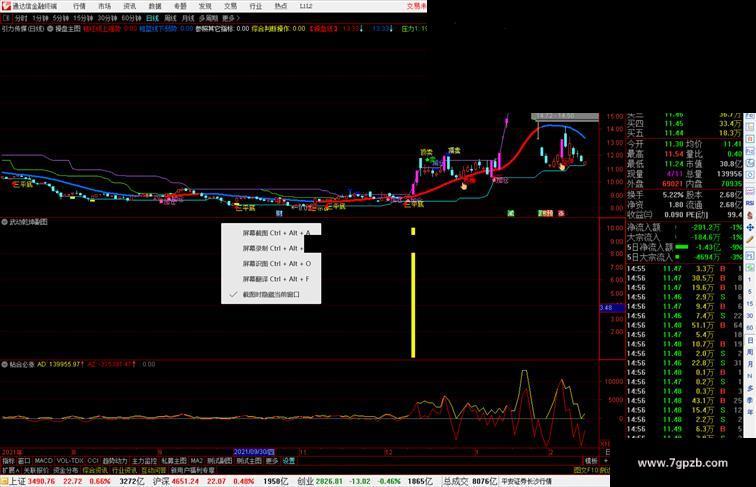The width and height of the screenshot is (756, 487).
Task: Open the 数据 menu
Action: pos(155,6)
